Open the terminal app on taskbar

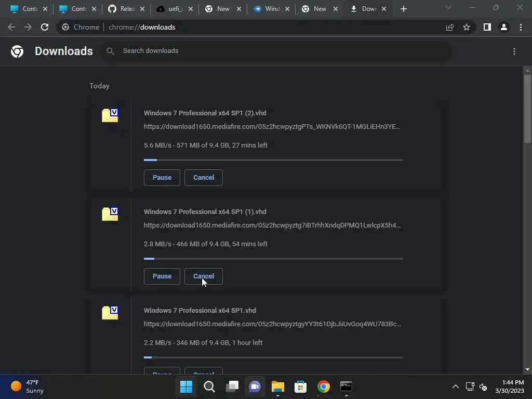[346, 387]
